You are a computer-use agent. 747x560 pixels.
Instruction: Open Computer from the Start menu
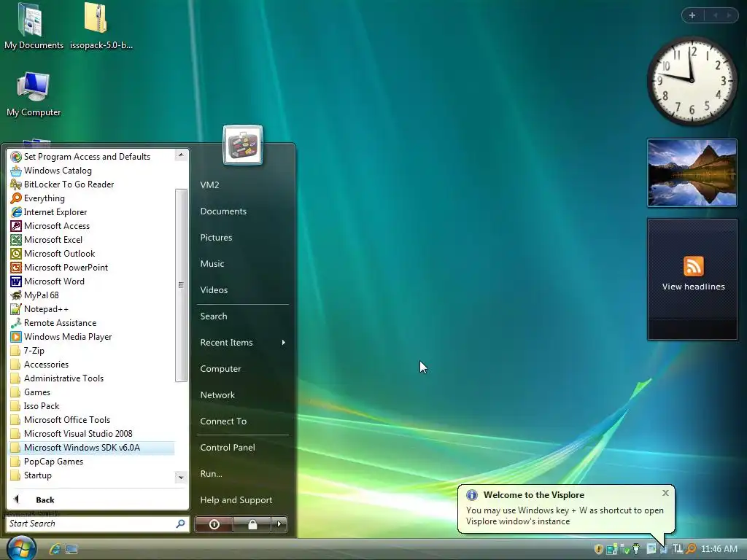[243, 368]
